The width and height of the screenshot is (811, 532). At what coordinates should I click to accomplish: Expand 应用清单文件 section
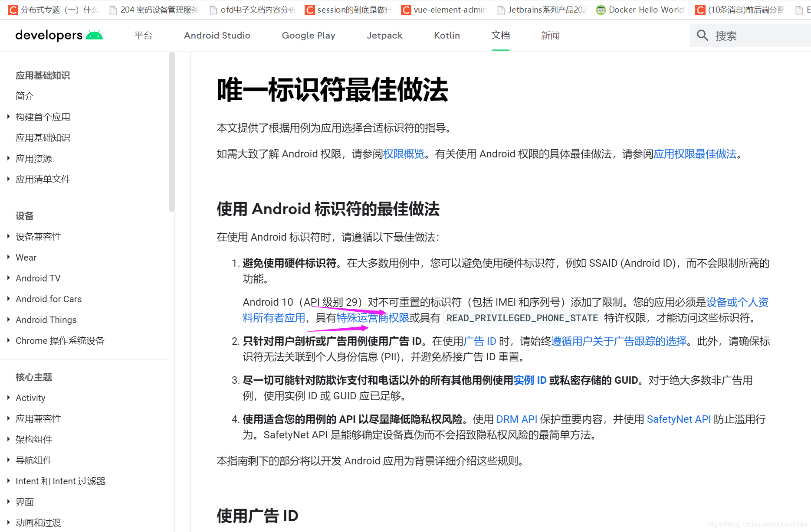[9, 179]
